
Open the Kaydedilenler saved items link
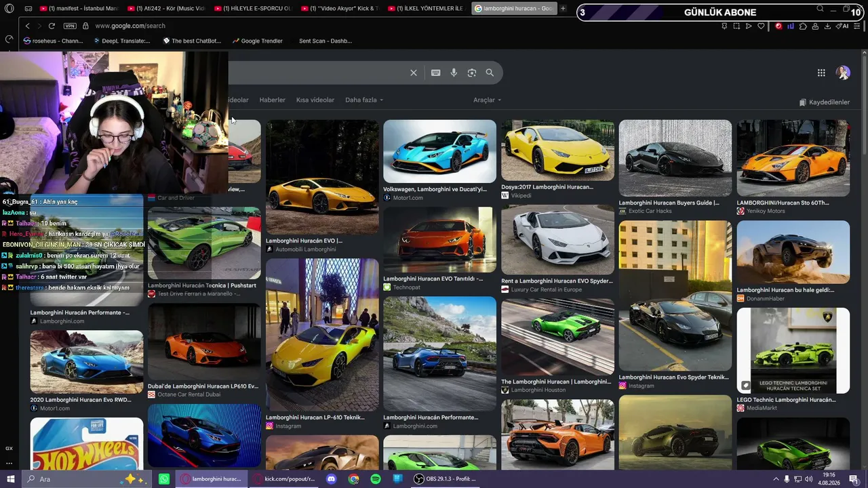pos(824,102)
